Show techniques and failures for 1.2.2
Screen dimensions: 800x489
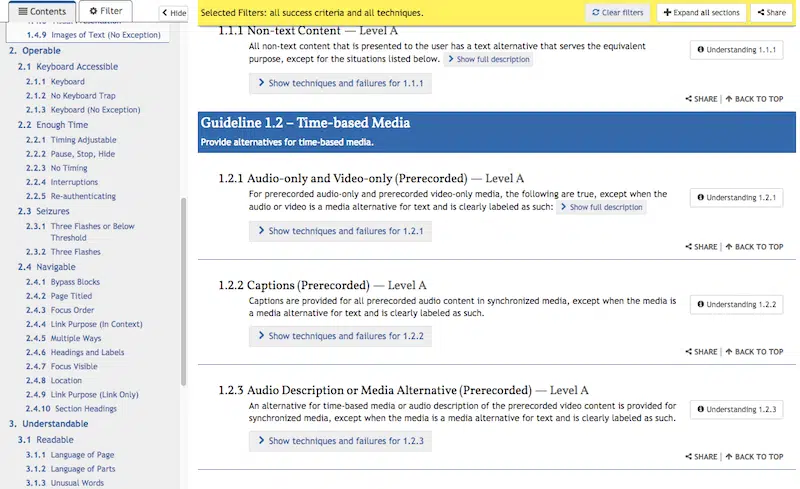tap(340, 336)
